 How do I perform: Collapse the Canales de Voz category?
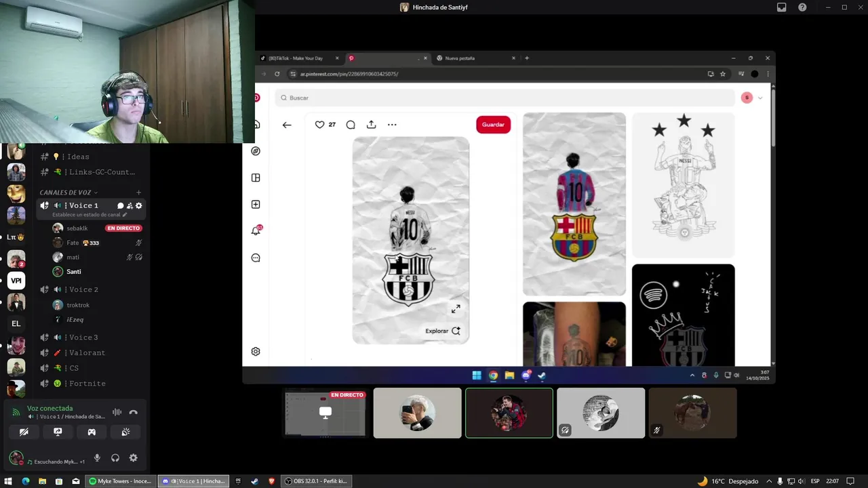coord(68,192)
